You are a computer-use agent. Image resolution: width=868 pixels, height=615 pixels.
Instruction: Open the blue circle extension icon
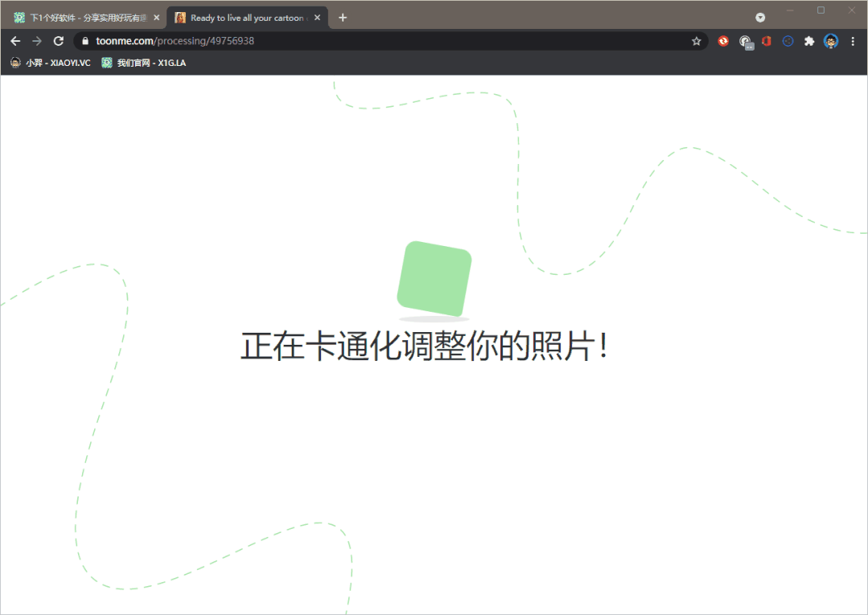(x=788, y=41)
